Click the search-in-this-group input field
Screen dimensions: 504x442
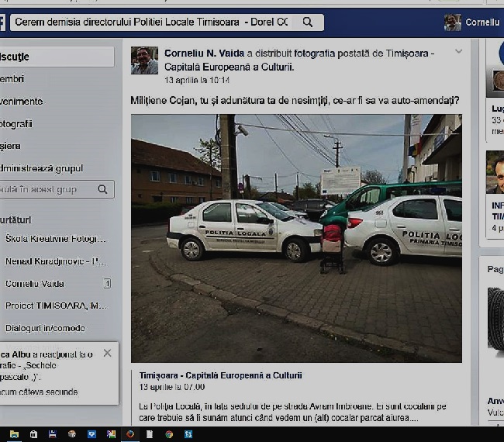[x=47, y=189]
